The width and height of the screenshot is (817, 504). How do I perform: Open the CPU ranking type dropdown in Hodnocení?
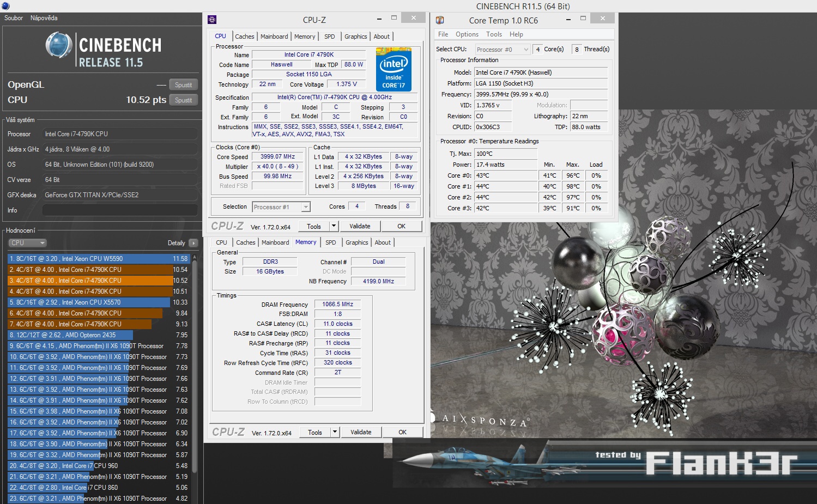click(27, 243)
